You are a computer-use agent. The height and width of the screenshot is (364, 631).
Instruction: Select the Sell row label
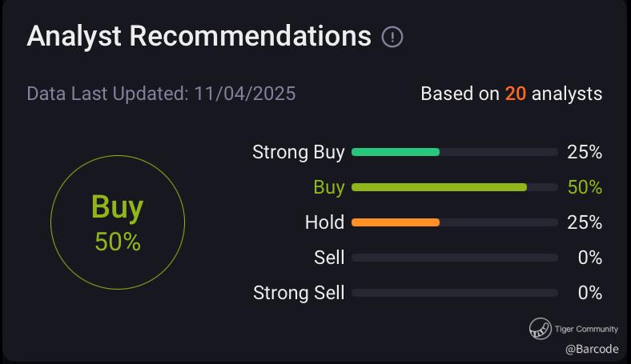[x=329, y=258]
